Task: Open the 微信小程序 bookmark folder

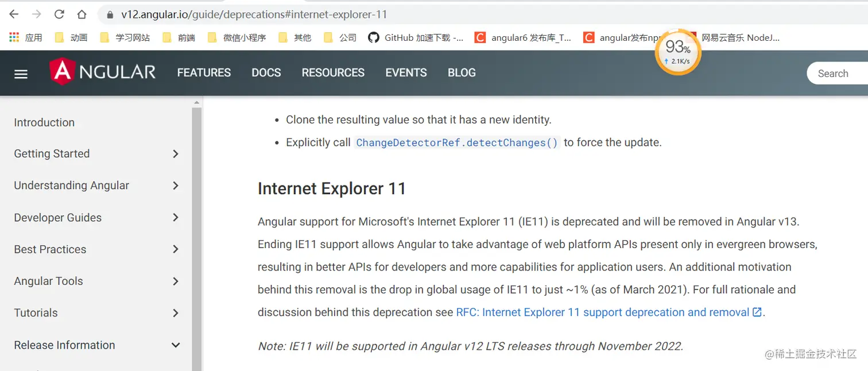Action: pyautogui.click(x=237, y=37)
